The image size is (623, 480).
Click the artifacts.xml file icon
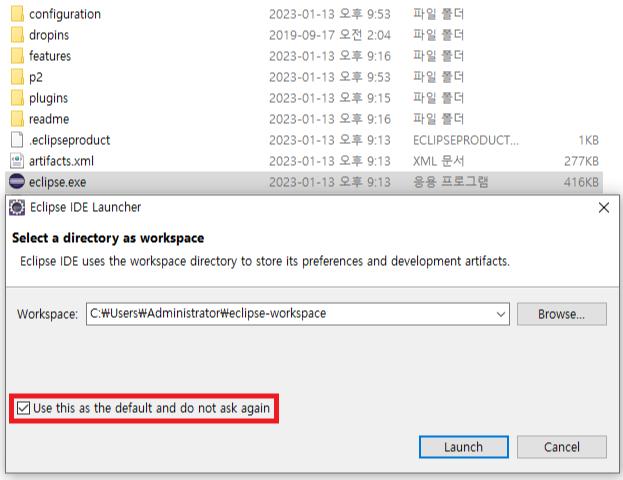click(x=17, y=161)
